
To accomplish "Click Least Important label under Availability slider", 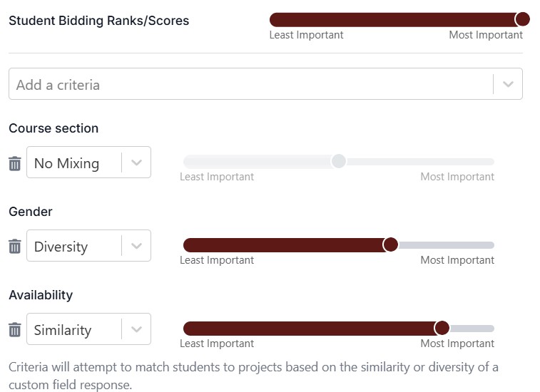I will (217, 344).
